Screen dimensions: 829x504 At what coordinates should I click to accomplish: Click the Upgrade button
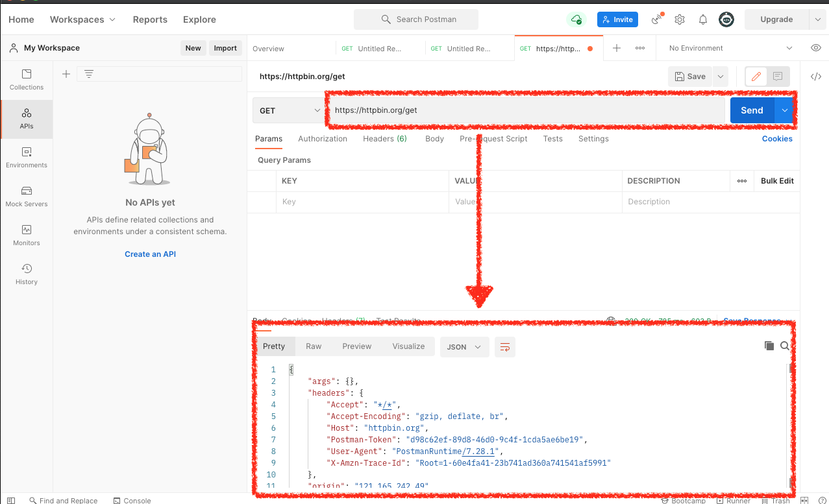coord(776,19)
